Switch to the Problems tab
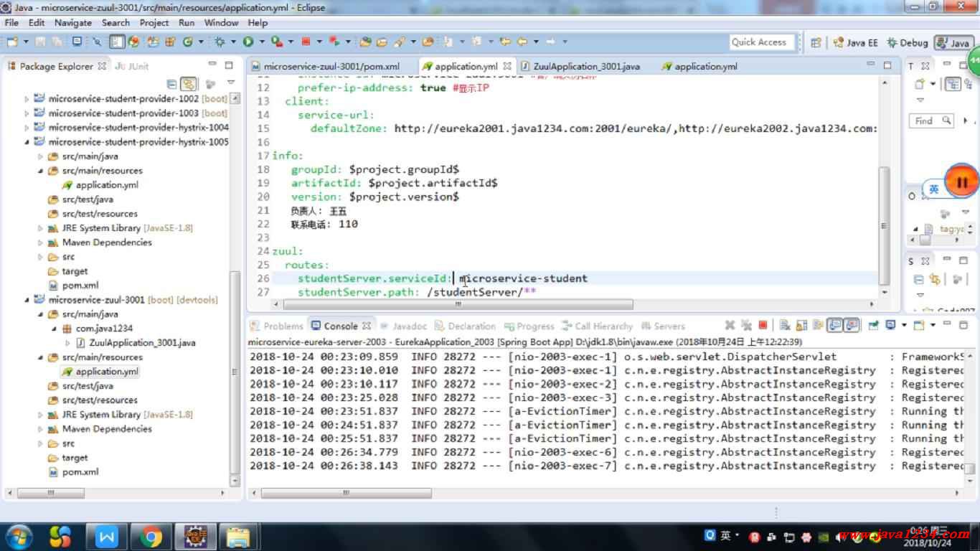The width and height of the screenshot is (980, 551). (x=276, y=326)
